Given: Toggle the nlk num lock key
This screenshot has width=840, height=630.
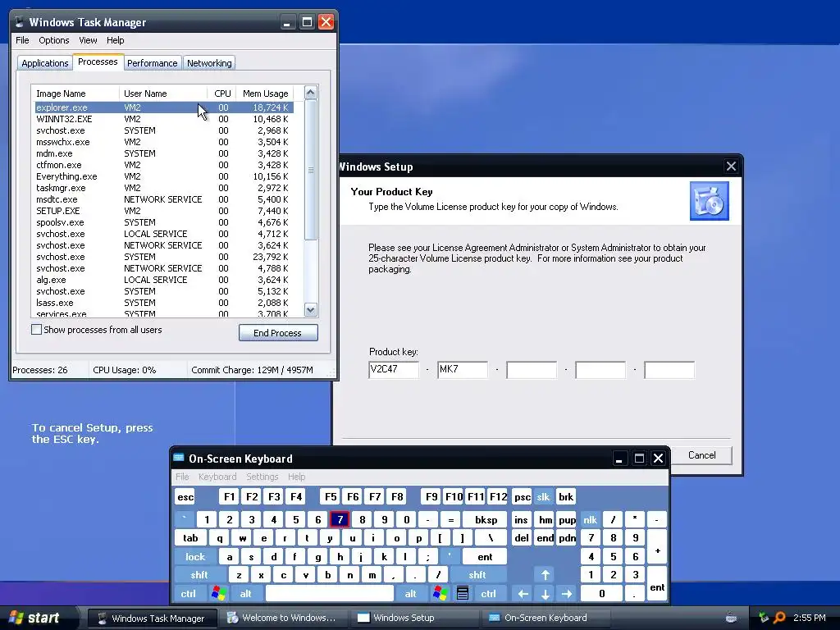Looking at the screenshot, I should click(591, 519).
